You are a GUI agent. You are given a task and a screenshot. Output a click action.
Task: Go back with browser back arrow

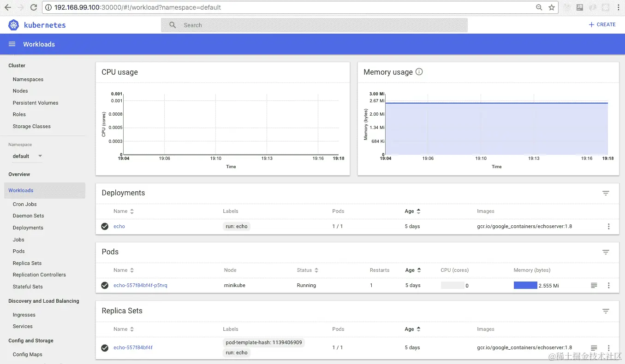pos(8,7)
